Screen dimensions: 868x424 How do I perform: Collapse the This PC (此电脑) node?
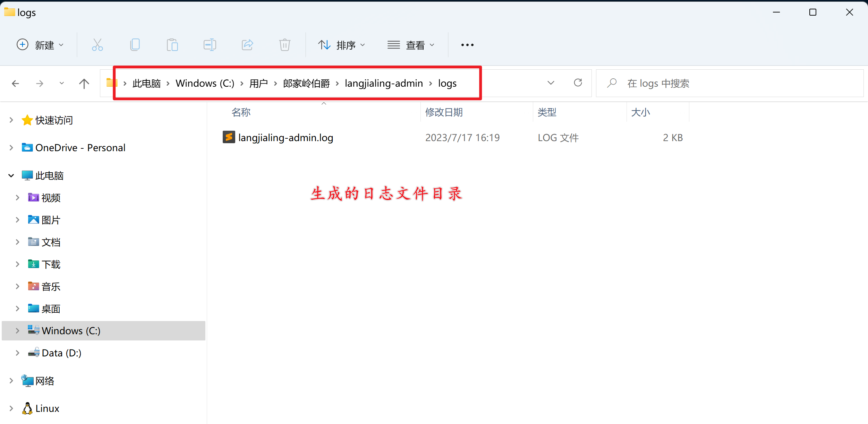pos(11,176)
